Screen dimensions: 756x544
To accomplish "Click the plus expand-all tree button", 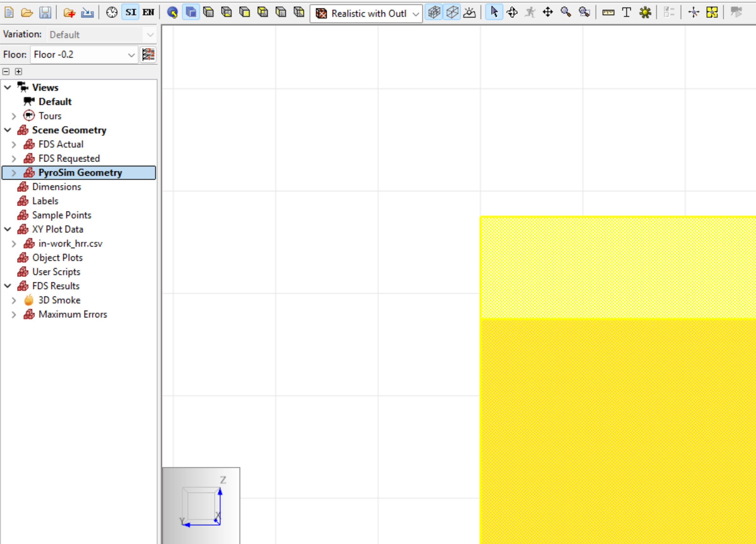I will pyautogui.click(x=18, y=72).
